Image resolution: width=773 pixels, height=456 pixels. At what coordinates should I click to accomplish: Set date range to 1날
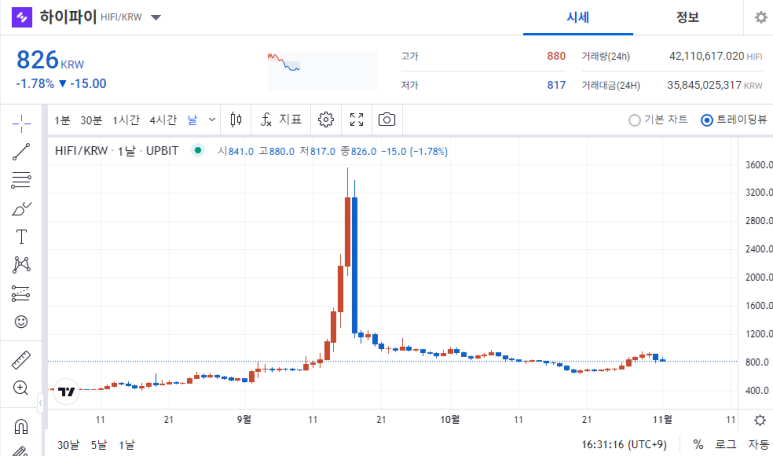[x=127, y=445]
